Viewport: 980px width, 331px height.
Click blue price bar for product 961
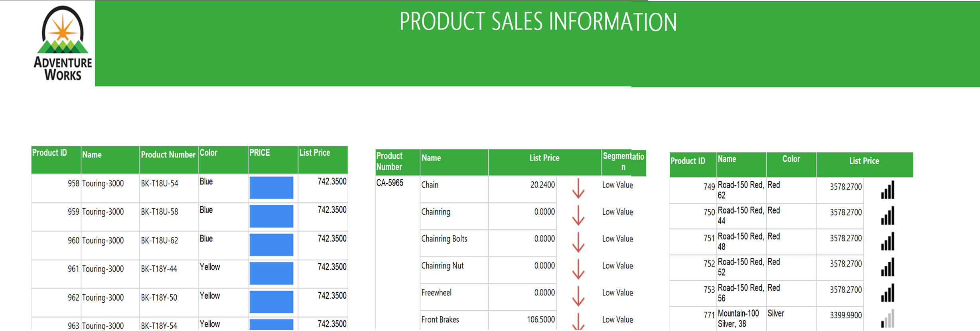271,273
